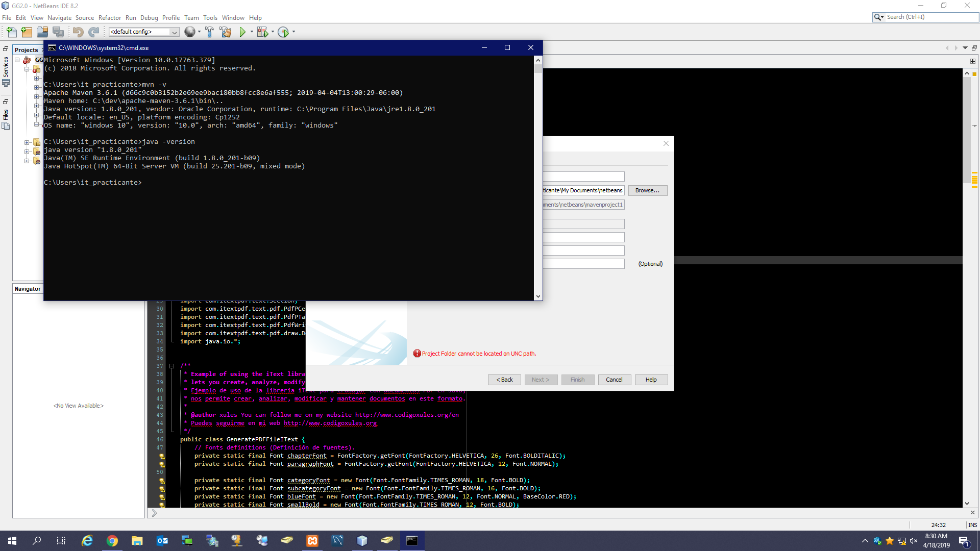This screenshot has height=551, width=980.
Task: Open File Explorer from taskbar
Action: 137,541
